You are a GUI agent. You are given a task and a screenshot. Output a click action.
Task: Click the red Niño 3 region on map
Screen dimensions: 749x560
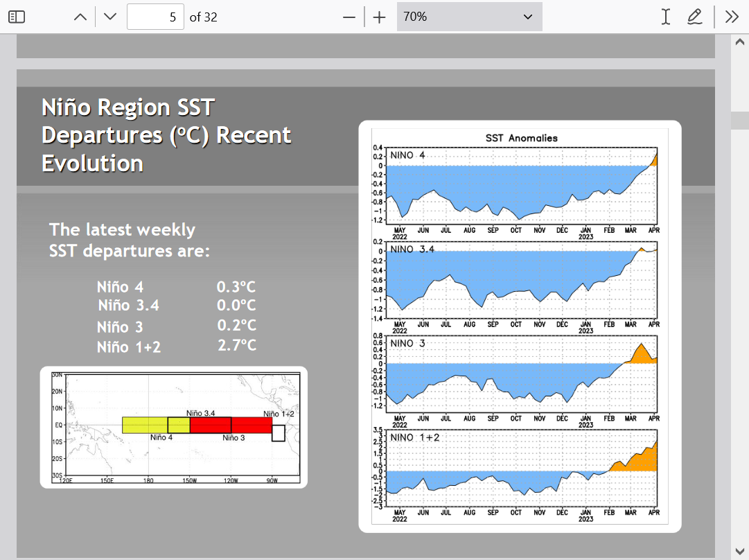251,425
